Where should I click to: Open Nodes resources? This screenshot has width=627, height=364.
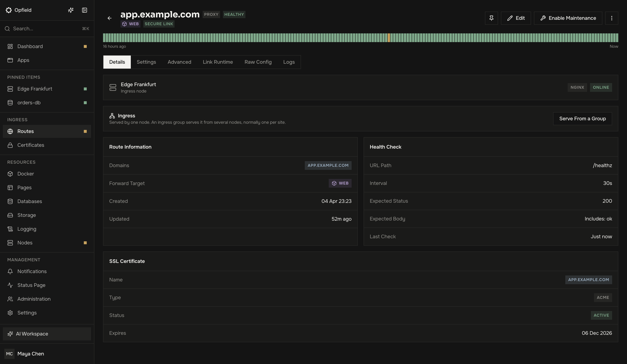pos(47,243)
